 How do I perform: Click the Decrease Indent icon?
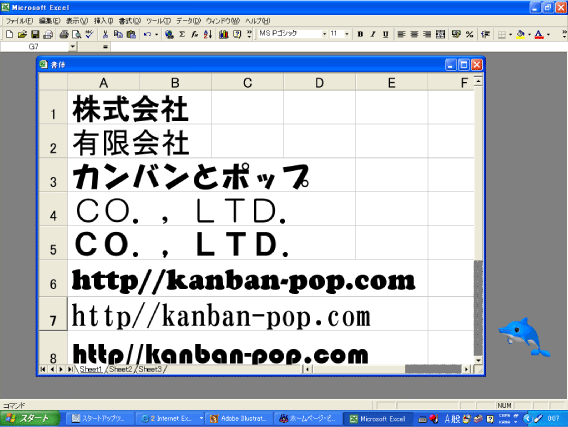(485, 34)
